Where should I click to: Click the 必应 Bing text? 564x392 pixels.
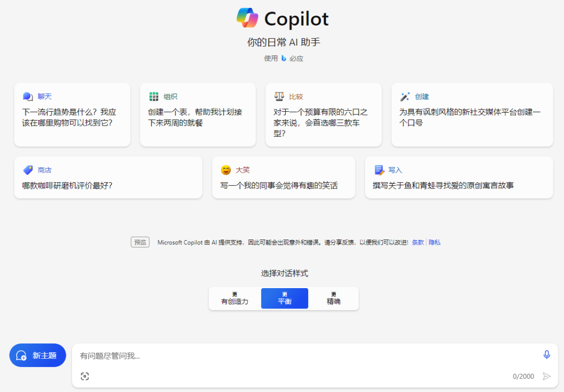click(x=297, y=58)
